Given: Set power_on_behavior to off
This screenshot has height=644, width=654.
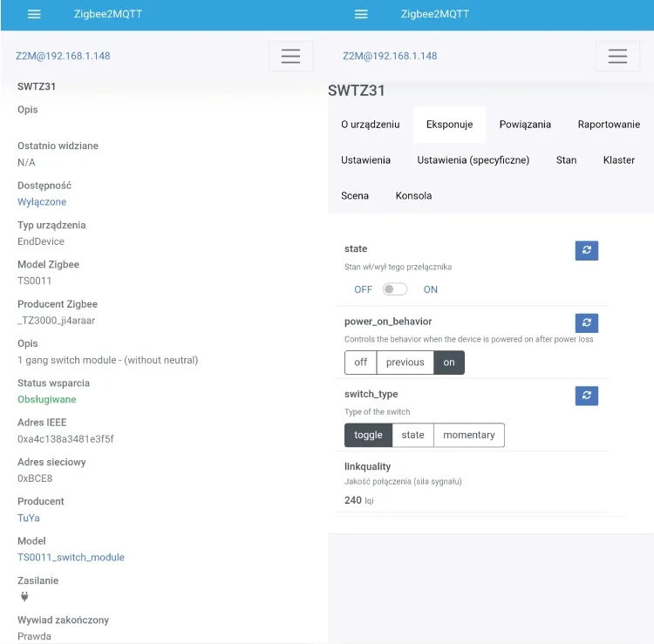Looking at the screenshot, I should click(x=360, y=363).
